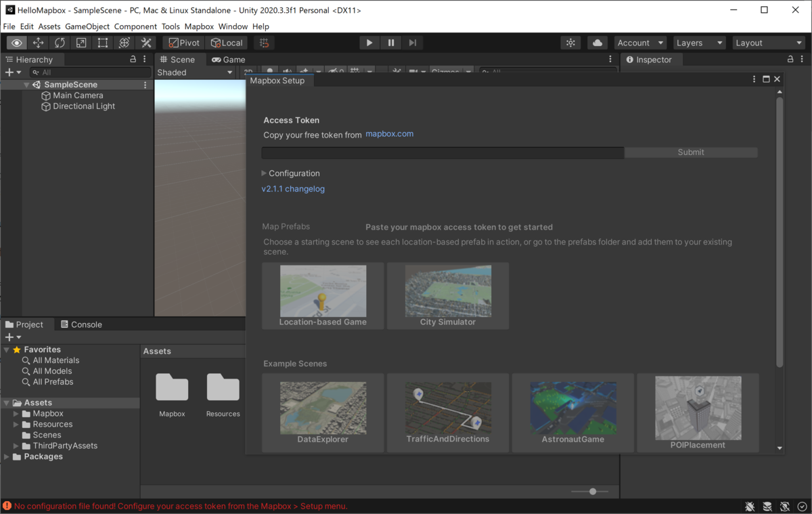Open the v2.1.1 changelog link
The image size is (812, 514).
pyautogui.click(x=293, y=189)
